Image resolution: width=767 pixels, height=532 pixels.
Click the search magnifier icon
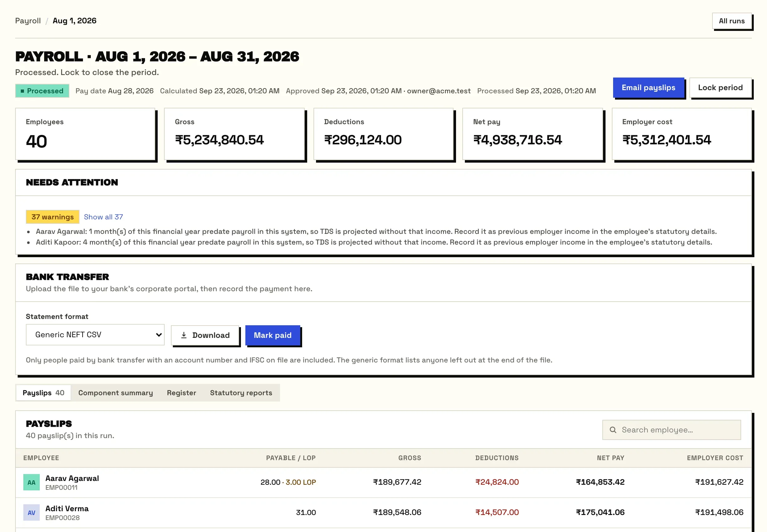[613, 430]
